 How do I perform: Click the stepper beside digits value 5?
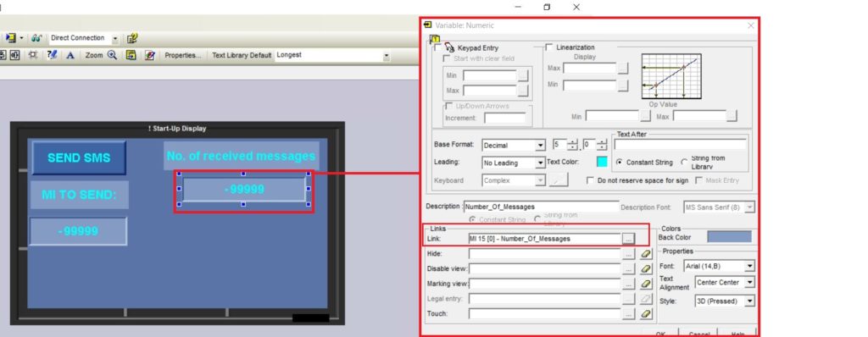pyautogui.click(x=572, y=146)
